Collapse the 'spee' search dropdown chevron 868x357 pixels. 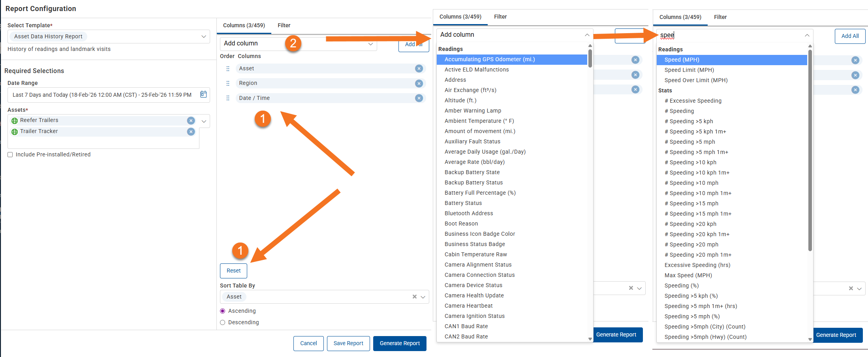(x=807, y=35)
